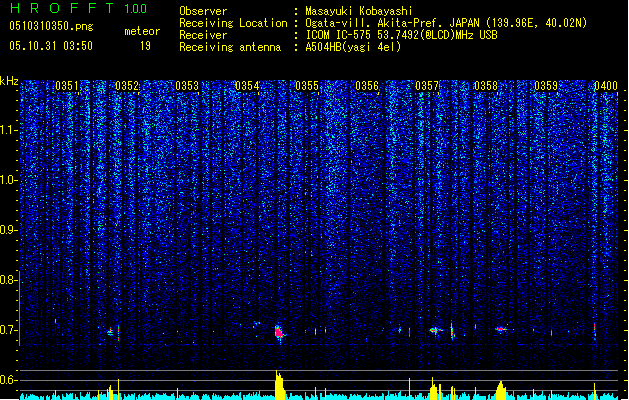Click the 0351 time marker
The height and width of the screenshot is (400, 629).
pos(67,86)
